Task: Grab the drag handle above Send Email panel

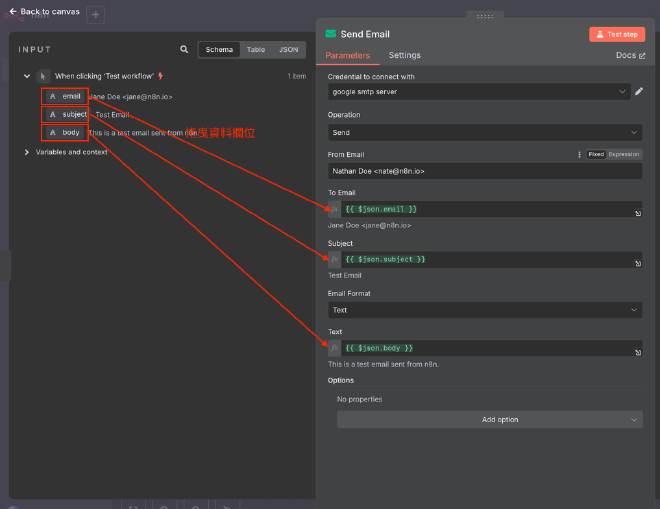Action: tap(485, 16)
